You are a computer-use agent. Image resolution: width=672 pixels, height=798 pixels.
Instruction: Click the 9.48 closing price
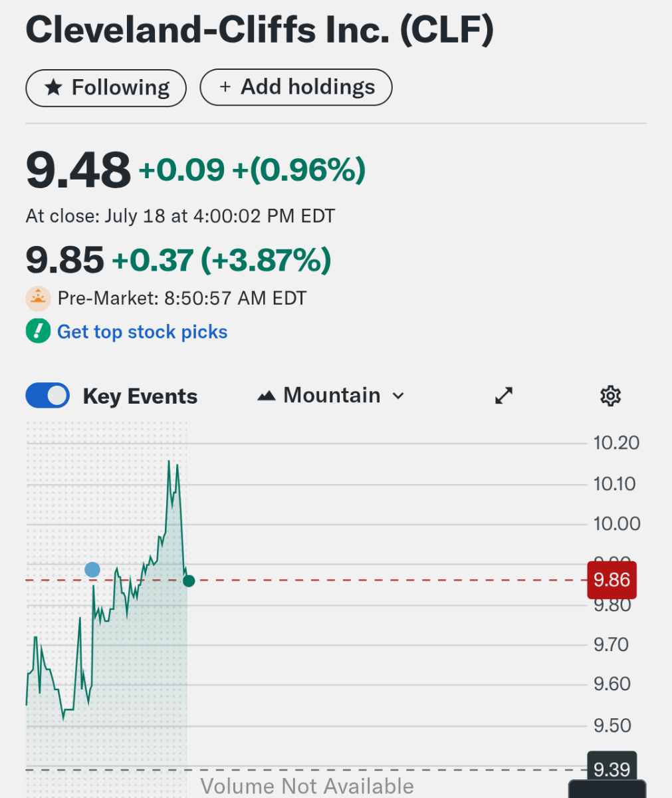click(x=78, y=170)
